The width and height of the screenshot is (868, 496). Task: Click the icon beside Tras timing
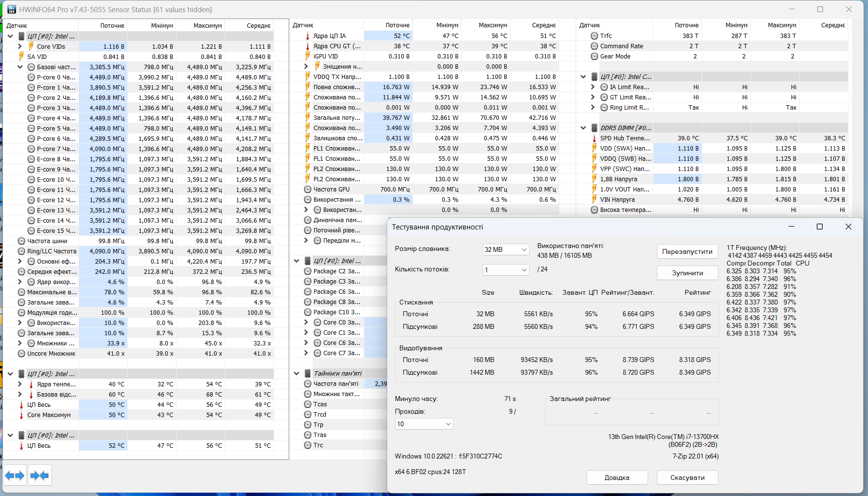(x=308, y=435)
